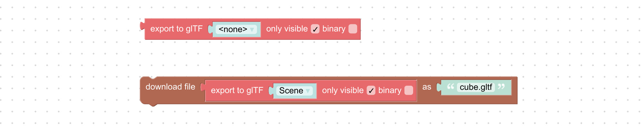The image size is (644, 129).
Task: Click the dropdown arrow beside <none>
Action: click(x=252, y=30)
